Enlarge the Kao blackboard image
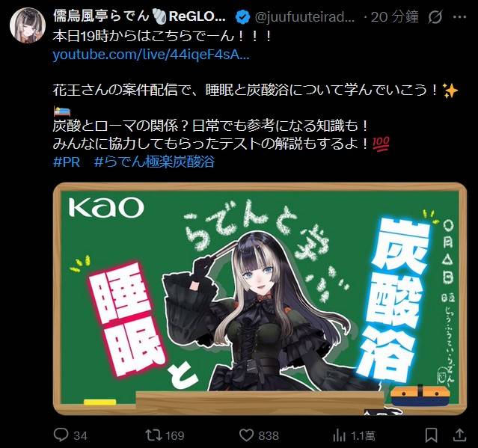Image resolution: width=478 pixels, height=448 pixels. click(x=260, y=299)
